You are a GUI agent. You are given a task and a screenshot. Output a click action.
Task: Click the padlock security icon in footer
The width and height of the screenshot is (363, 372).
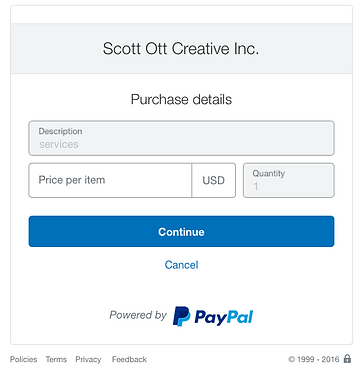click(347, 359)
